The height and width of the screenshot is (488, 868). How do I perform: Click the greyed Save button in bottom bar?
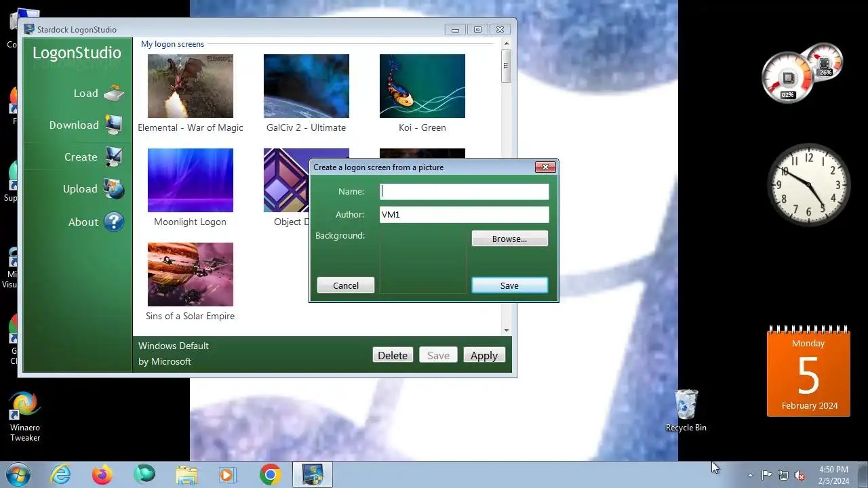[438, 355]
